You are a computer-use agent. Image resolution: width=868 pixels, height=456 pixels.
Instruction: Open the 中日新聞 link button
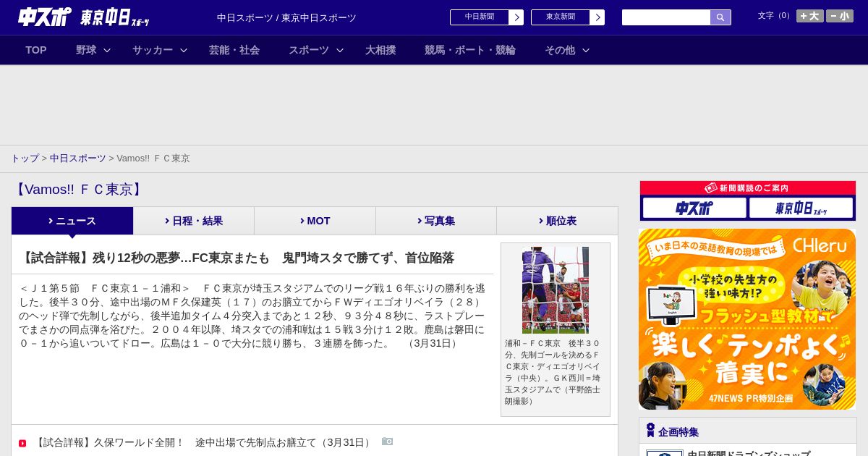pyautogui.click(x=480, y=17)
